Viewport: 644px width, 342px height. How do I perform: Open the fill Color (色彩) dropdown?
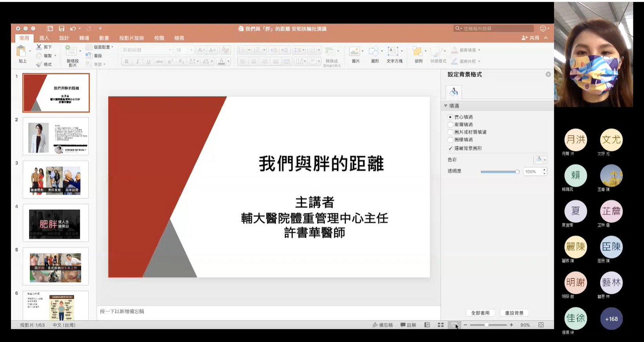tap(540, 160)
